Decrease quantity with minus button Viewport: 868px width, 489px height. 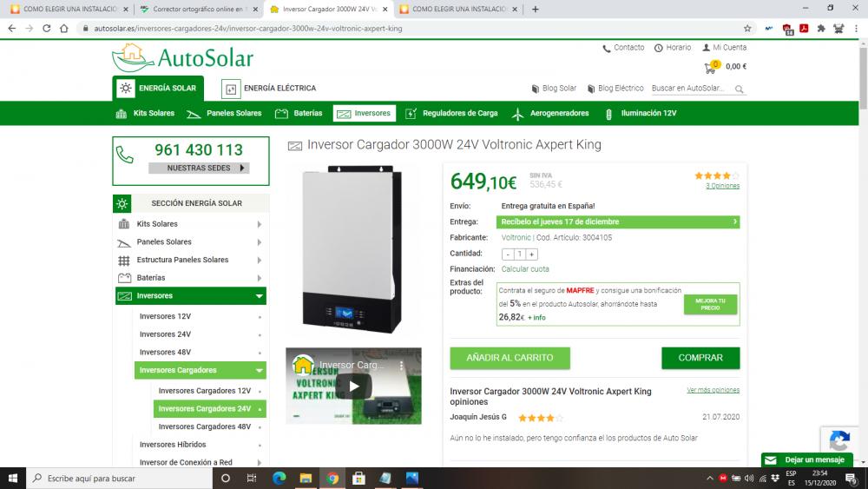[x=508, y=254]
